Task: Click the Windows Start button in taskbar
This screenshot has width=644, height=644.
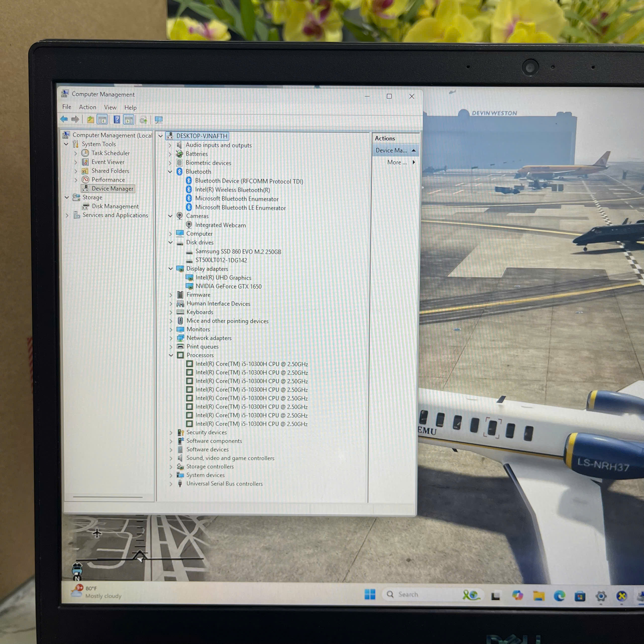Action: (x=370, y=594)
